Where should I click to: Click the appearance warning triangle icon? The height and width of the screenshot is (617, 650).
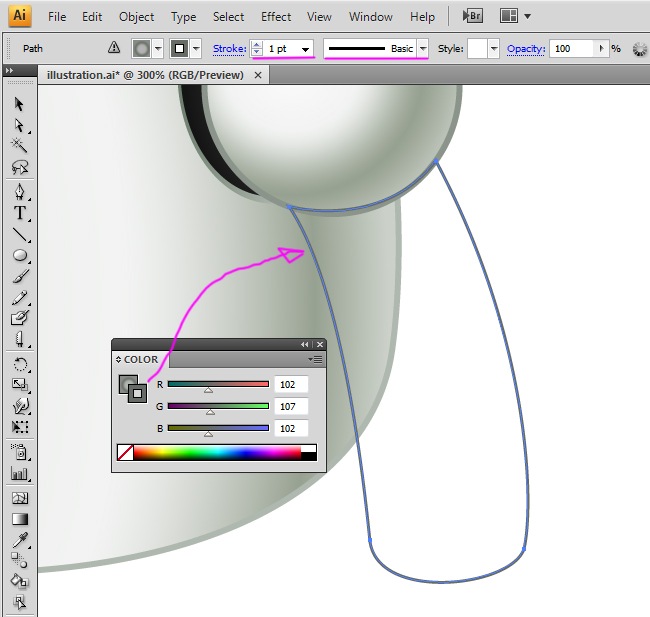114,48
